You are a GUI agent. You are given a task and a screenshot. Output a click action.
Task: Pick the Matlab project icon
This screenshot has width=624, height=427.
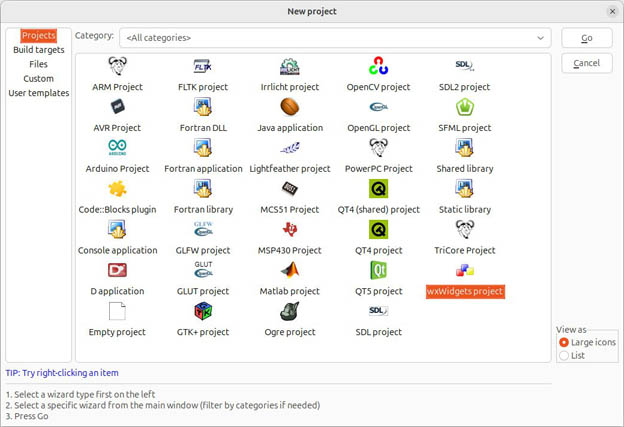point(290,270)
